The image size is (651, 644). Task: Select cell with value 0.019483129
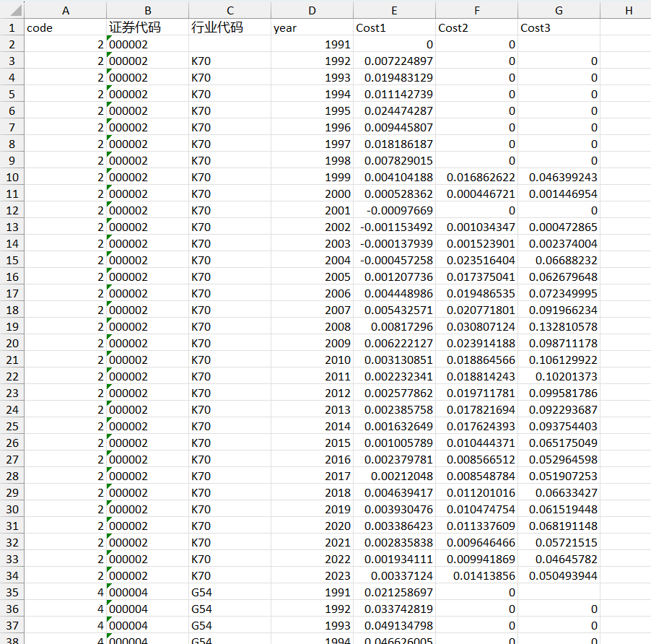(x=394, y=78)
